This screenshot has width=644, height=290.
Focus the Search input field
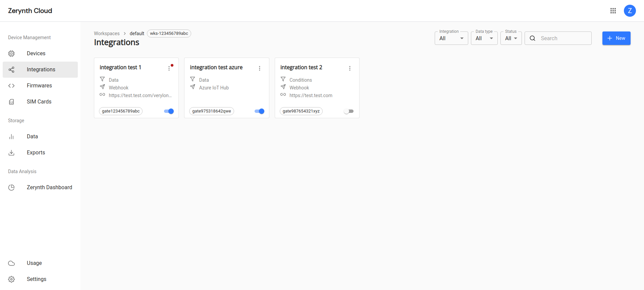pyautogui.click(x=558, y=38)
